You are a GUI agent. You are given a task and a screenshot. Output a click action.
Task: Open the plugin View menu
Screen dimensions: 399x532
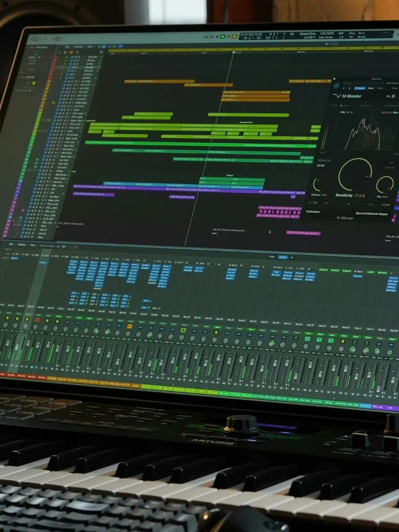395,88
